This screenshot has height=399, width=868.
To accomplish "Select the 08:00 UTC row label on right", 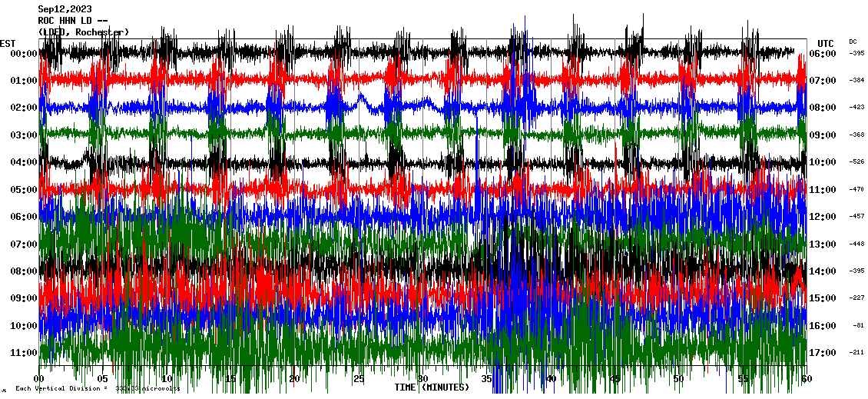I will [x=823, y=108].
